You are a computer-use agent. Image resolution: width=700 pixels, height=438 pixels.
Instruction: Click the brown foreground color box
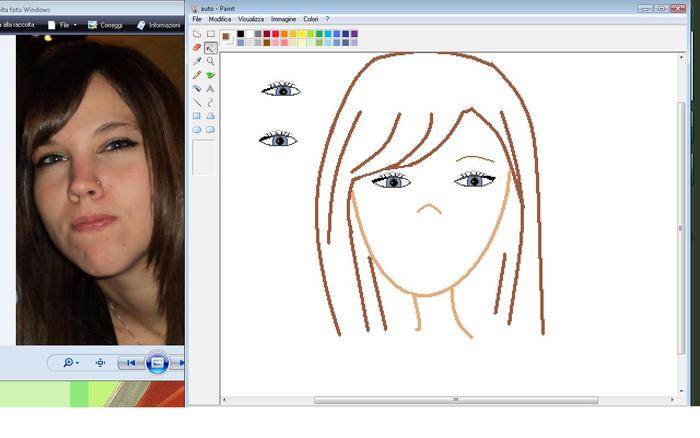tap(226, 37)
